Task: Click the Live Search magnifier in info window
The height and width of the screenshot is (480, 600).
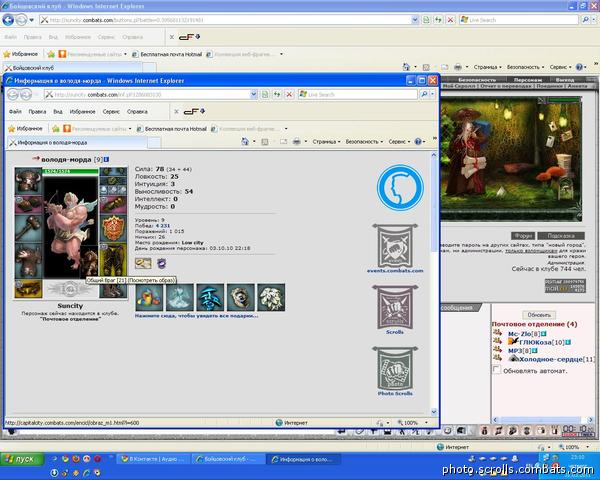Action: click(424, 94)
